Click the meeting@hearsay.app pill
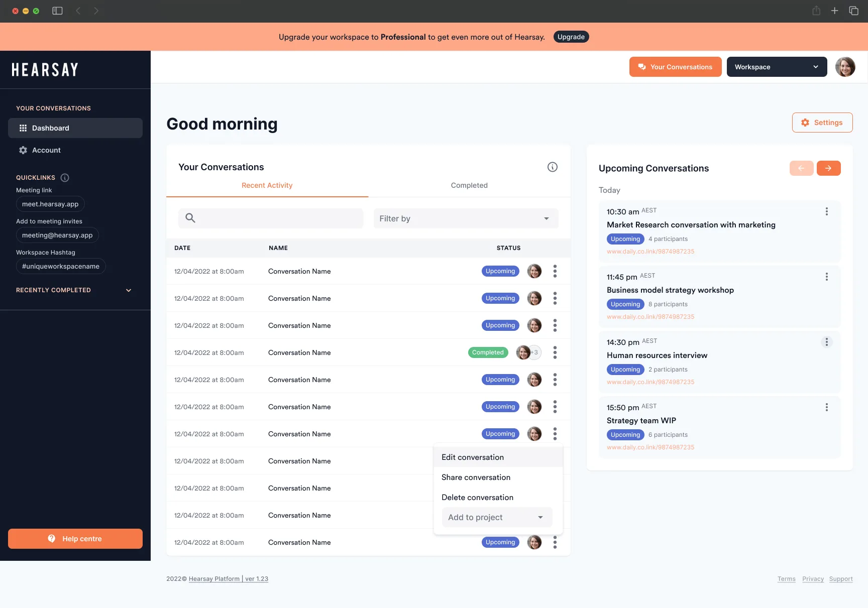Image resolution: width=868 pixels, height=608 pixels. click(x=57, y=235)
